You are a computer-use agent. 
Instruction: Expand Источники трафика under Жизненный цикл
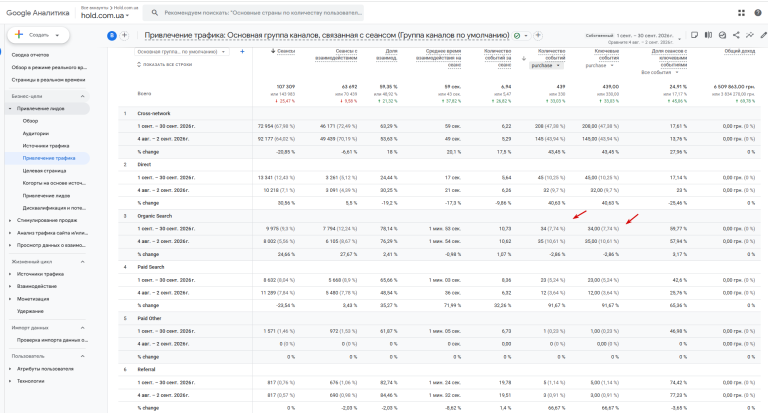[10, 274]
